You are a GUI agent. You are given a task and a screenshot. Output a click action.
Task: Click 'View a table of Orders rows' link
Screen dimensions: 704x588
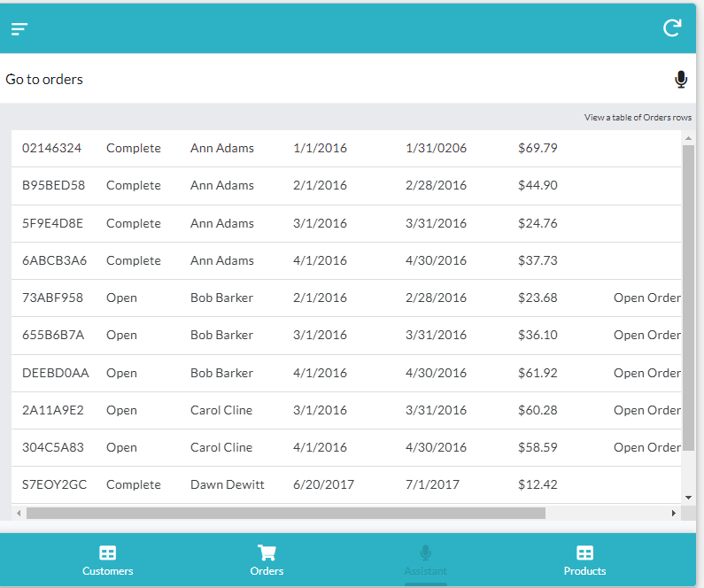click(638, 118)
